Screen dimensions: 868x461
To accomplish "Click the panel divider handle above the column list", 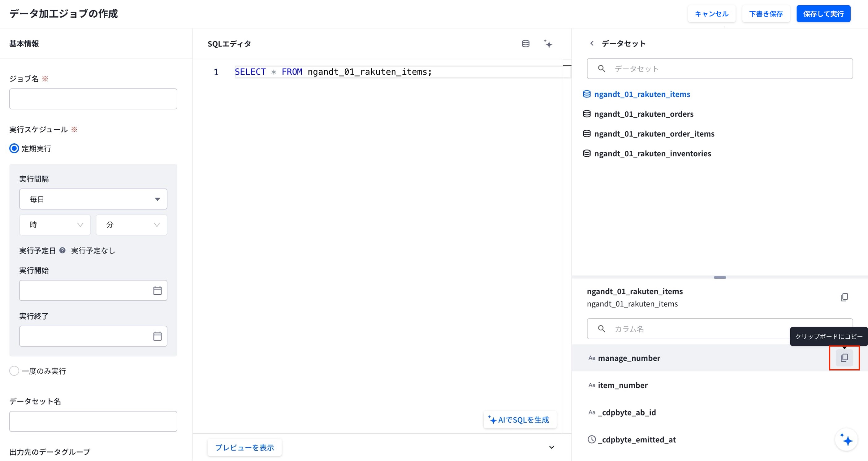I will (x=720, y=277).
